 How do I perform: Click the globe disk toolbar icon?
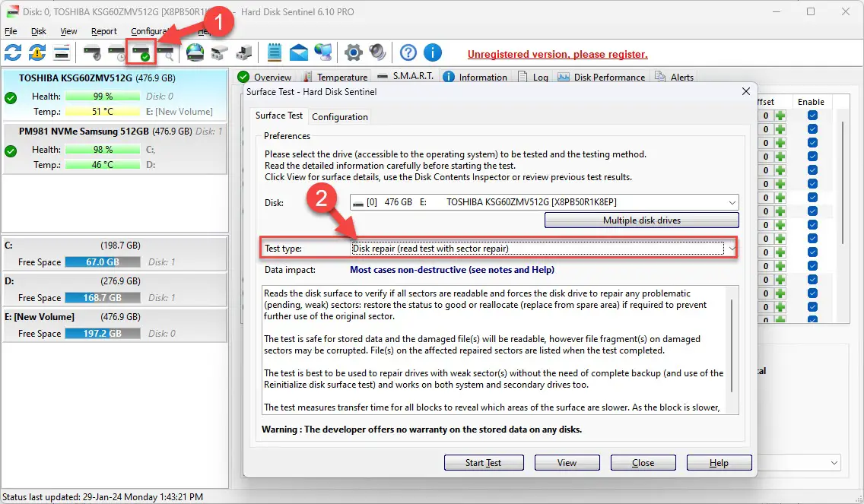[195, 52]
